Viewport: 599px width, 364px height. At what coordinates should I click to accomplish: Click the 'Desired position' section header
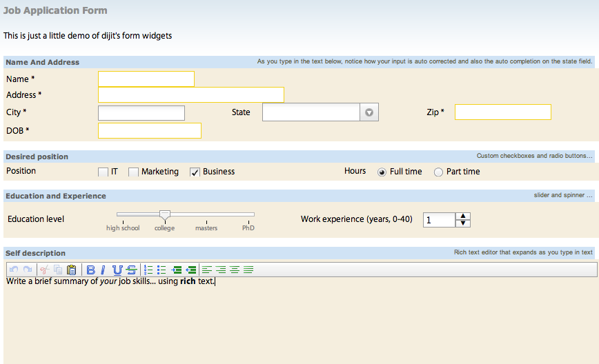[37, 156]
